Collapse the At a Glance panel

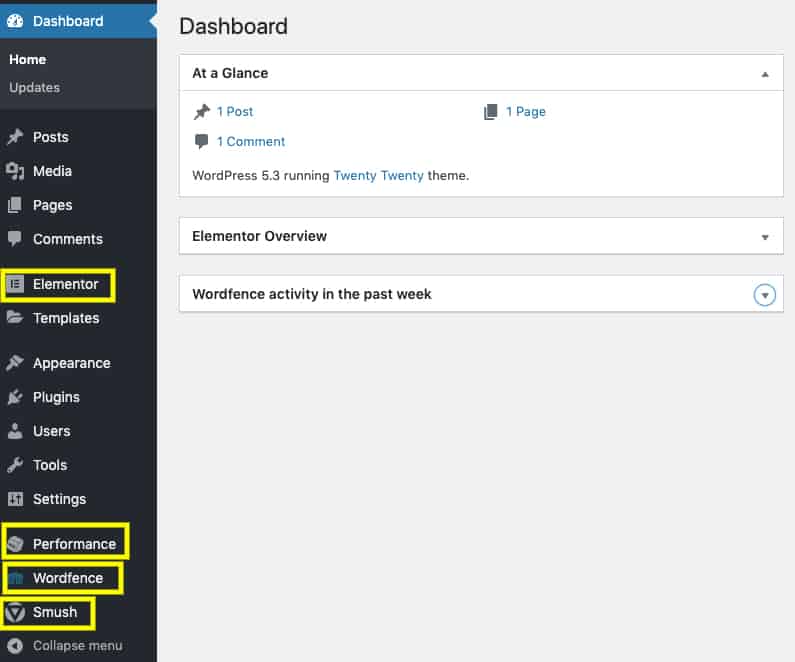click(765, 75)
